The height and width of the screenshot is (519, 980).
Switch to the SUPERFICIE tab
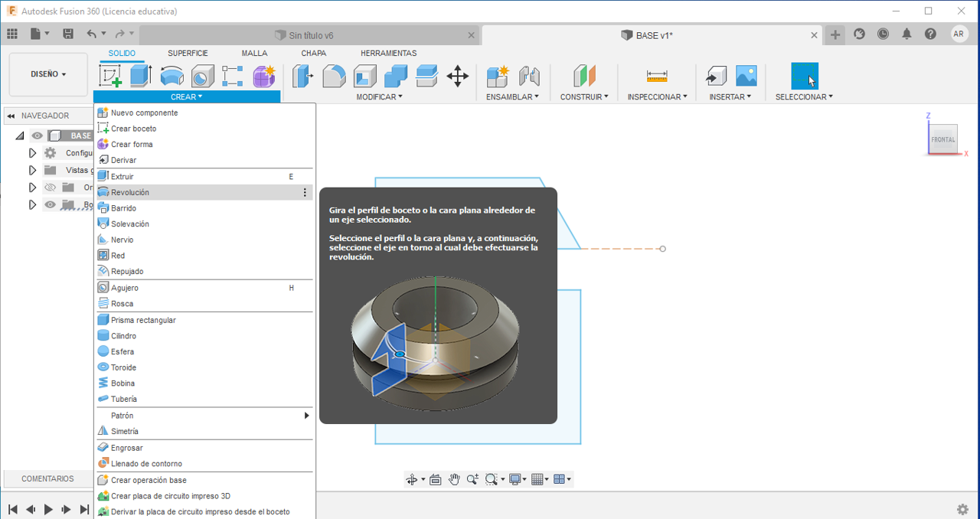[x=188, y=53]
